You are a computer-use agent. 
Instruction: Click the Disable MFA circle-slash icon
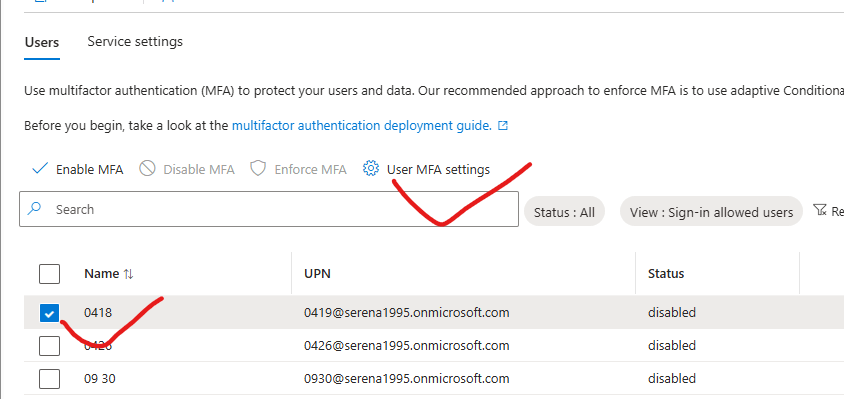(147, 169)
